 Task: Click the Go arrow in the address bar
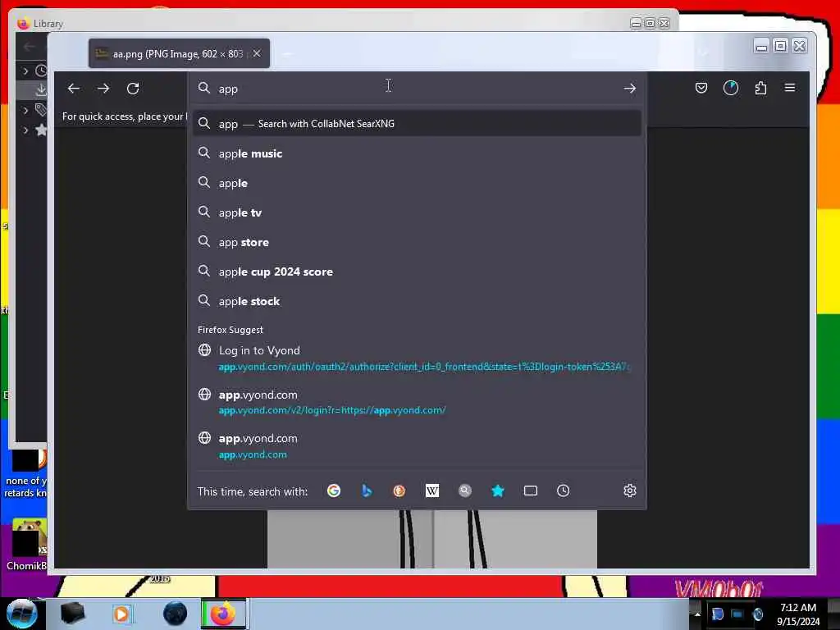[x=629, y=89]
